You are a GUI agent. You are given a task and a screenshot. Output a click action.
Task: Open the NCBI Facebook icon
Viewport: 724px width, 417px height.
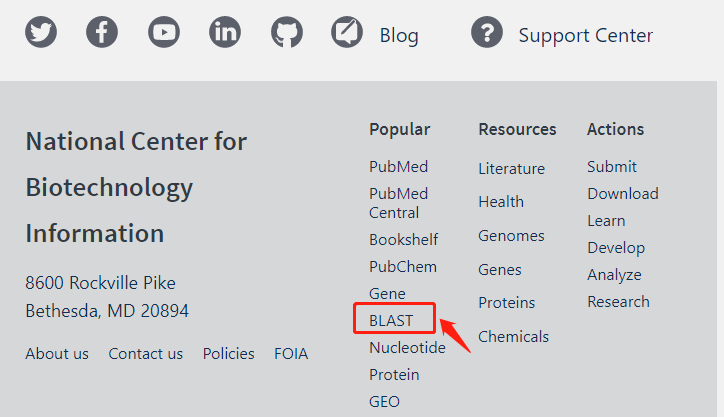tap(102, 32)
